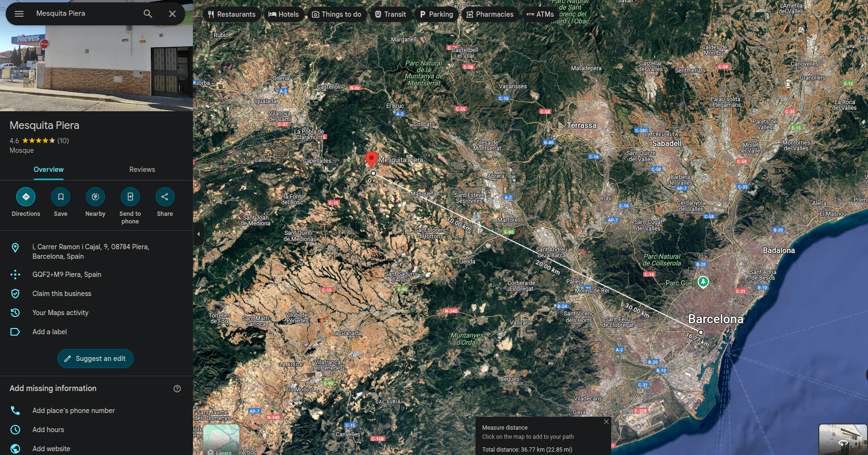The height and width of the screenshot is (455, 868).
Task: Select Pharmacies chip
Action: pyautogui.click(x=490, y=14)
